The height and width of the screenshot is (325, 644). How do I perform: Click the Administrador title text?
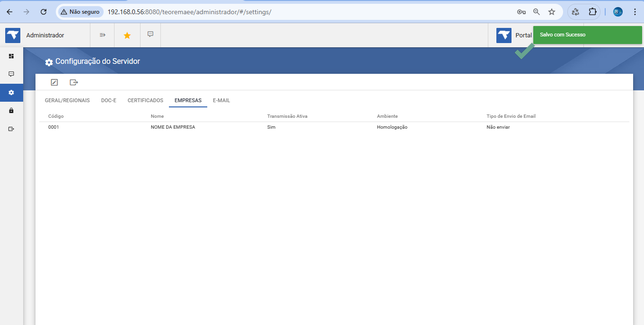point(45,35)
